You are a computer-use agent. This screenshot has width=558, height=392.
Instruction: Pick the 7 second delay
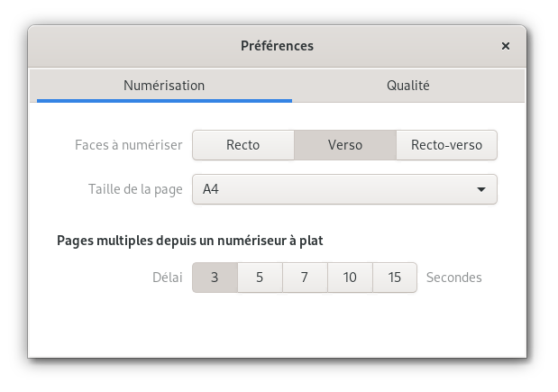[305, 278]
